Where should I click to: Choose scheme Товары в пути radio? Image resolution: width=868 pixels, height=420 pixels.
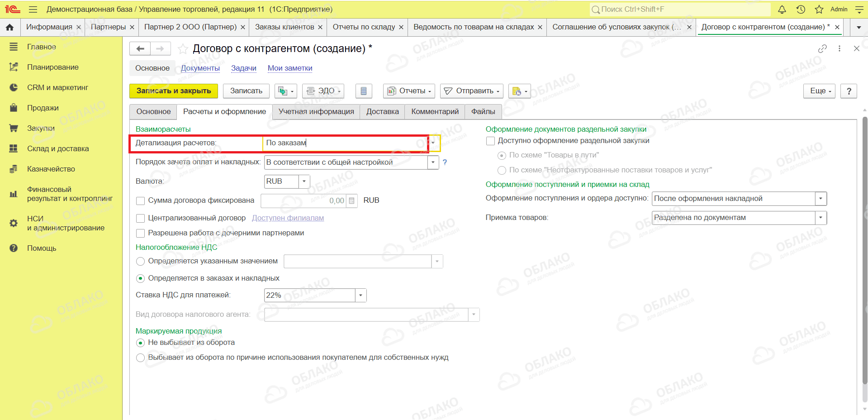(x=502, y=155)
